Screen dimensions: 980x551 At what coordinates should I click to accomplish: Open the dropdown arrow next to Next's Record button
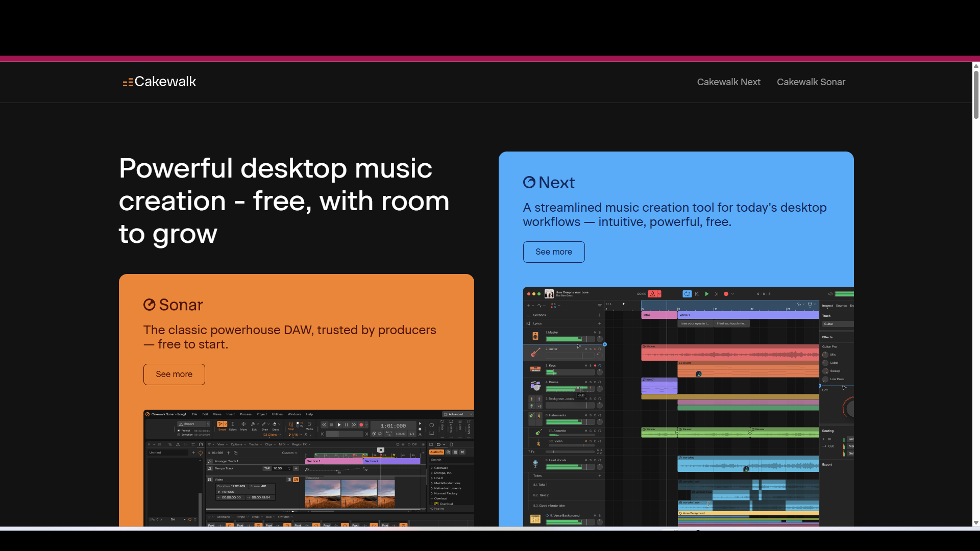pyautogui.click(x=733, y=294)
